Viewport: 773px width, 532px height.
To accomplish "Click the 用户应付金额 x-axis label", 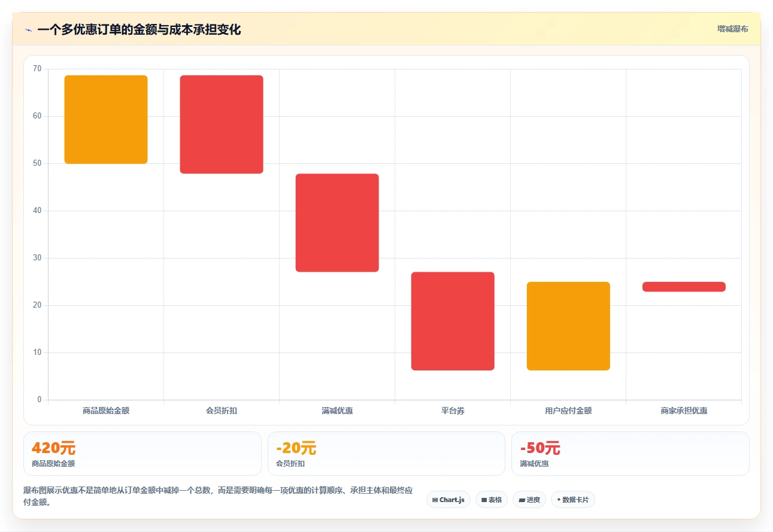I will [568, 411].
